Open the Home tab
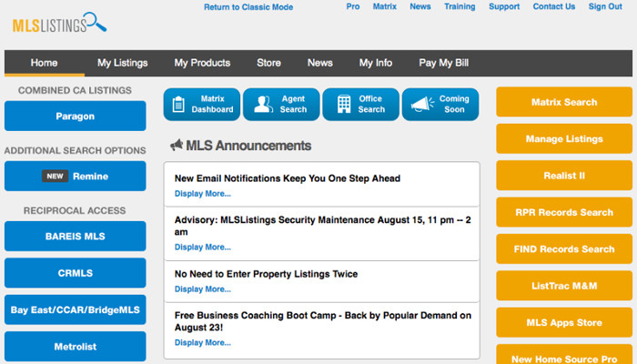 (44, 63)
